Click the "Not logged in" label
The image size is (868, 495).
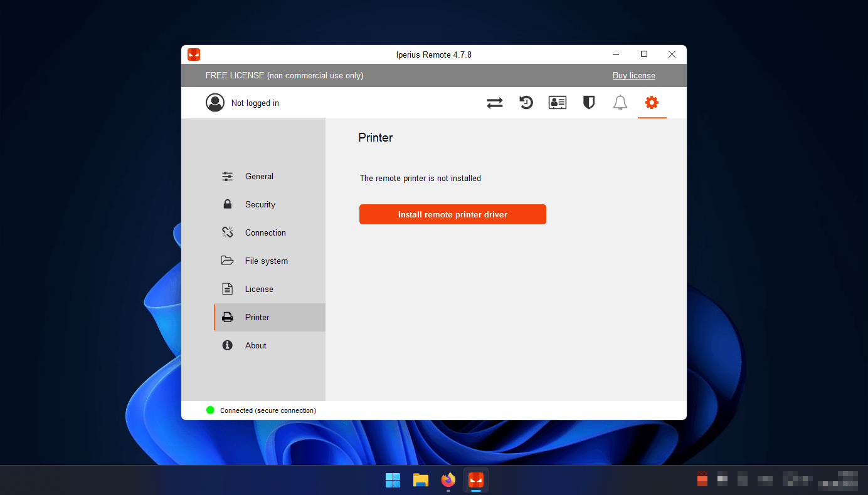[x=255, y=103]
